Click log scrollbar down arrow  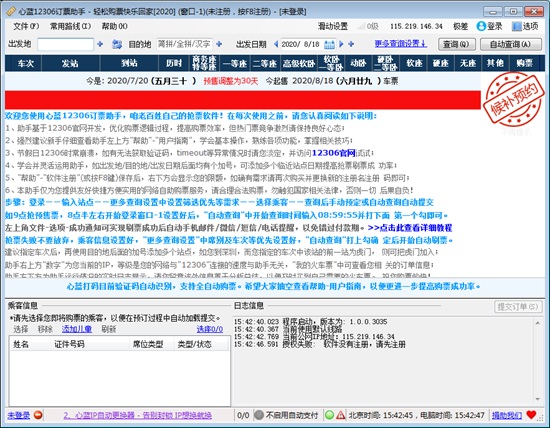click(x=538, y=399)
